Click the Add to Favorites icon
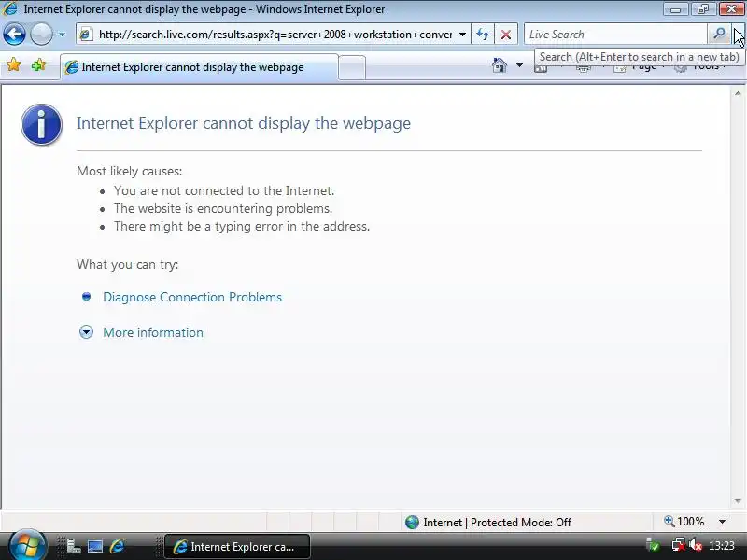Image resolution: width=747 pixels, height=560 pixels. click(x=38, y=64)
